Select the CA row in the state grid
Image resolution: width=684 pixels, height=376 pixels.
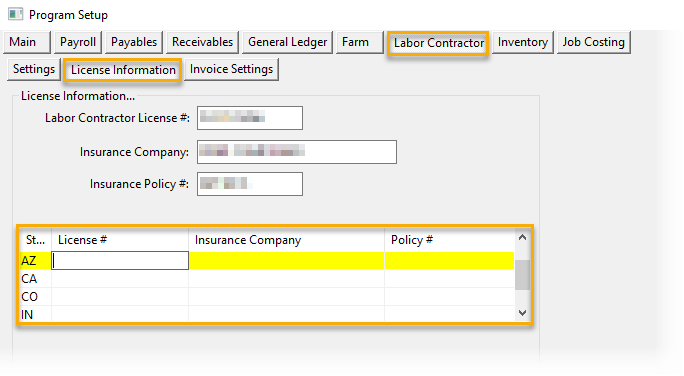[267, 279]
